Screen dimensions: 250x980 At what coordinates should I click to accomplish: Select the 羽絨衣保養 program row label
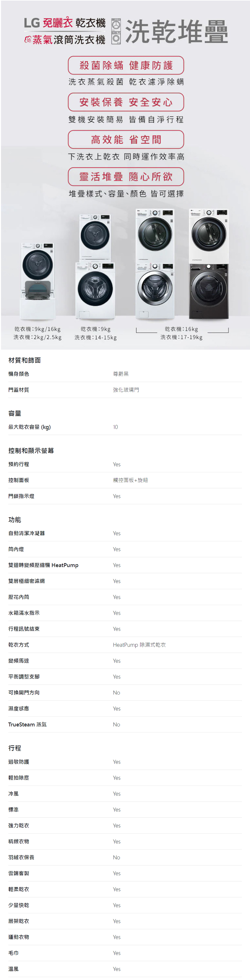pos(21,858)
